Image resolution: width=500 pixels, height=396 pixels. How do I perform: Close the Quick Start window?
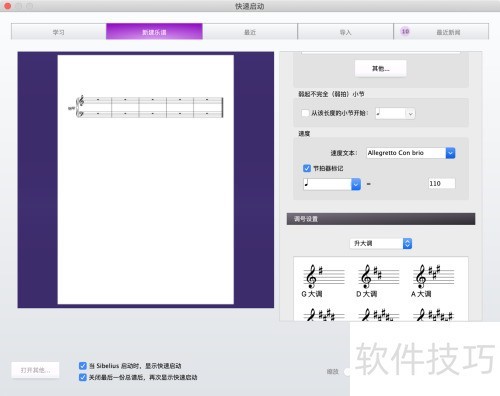(x=7, y=6)
